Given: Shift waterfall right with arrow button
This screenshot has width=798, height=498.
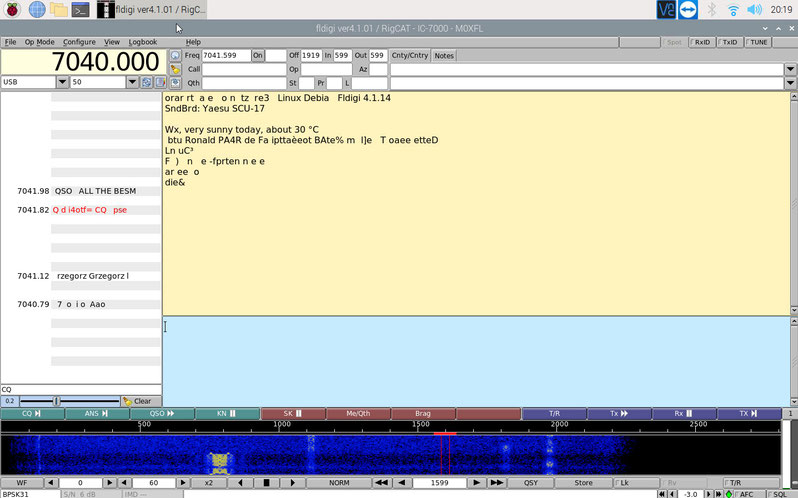Looking at the screenshot, I should pyautogui.click(x=292, y=483).
